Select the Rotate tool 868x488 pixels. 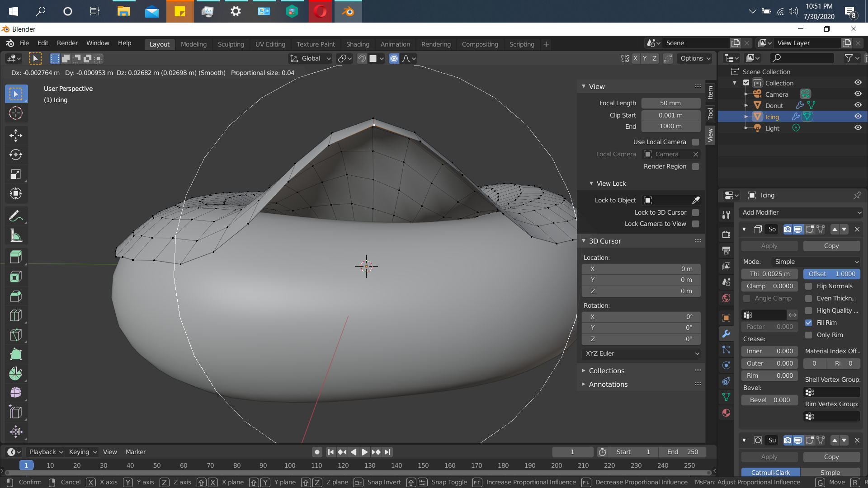[16, 155]
